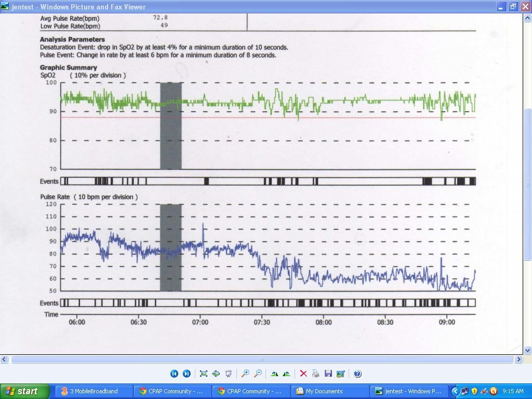Viewport: 532px width, 399px height.
Task: Close the Picture and Fax Viewer
Action: coord(526,6)
